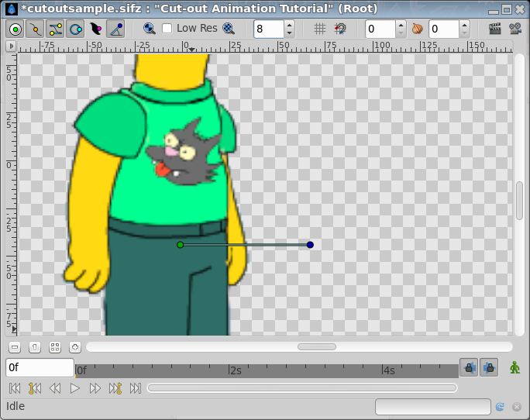Maximize the cutoutsample.sifz window
The width and height of the screenshot is (530, 420).
coord(507,9)
